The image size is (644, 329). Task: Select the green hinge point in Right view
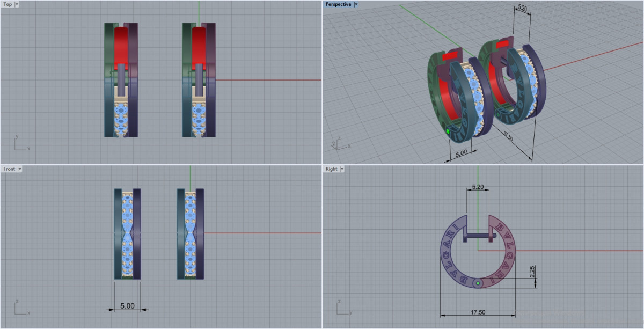coord(478,283)
